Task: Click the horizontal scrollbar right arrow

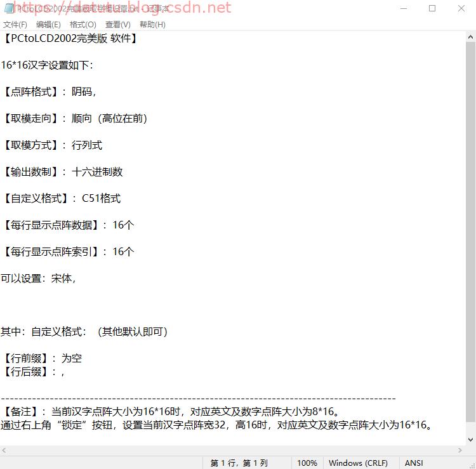Action: tap(459, 450)
